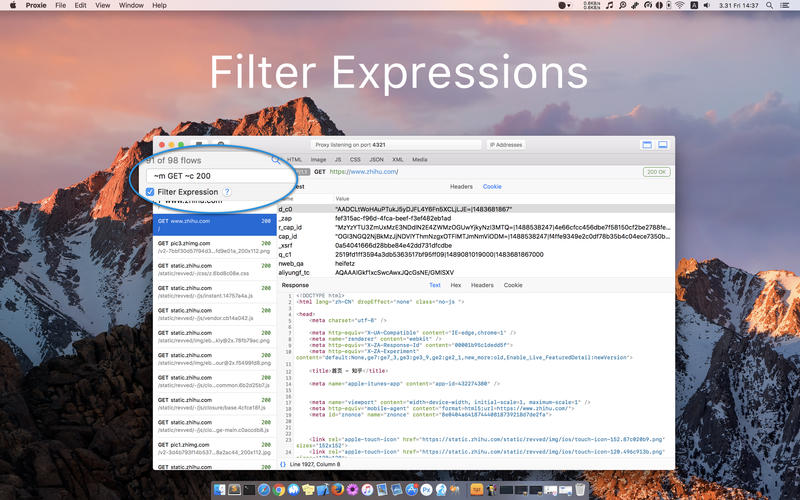Screen dimensions: 800x500
Task: Show request Cookie tab
Action: click(x=492, y=187)
